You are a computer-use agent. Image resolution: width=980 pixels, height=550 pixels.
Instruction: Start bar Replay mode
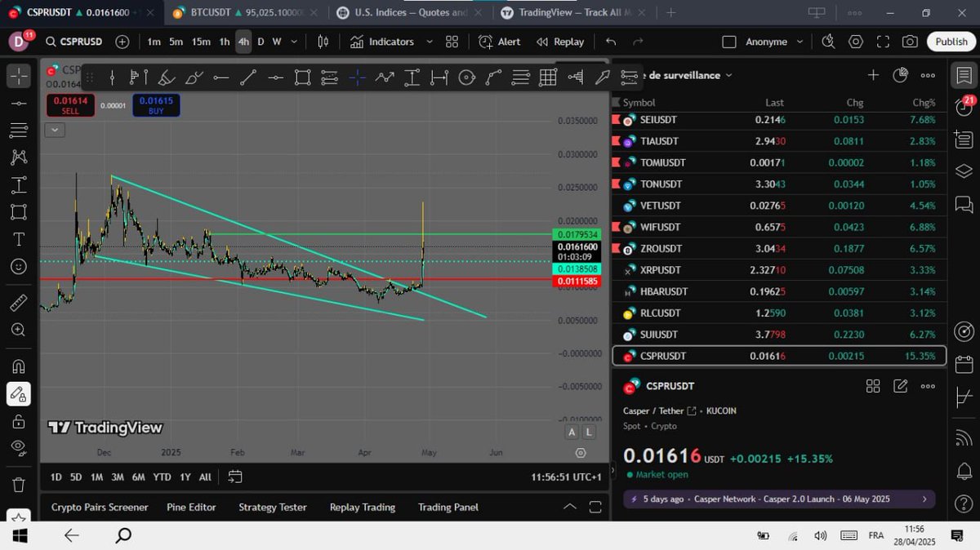point(560,42)
